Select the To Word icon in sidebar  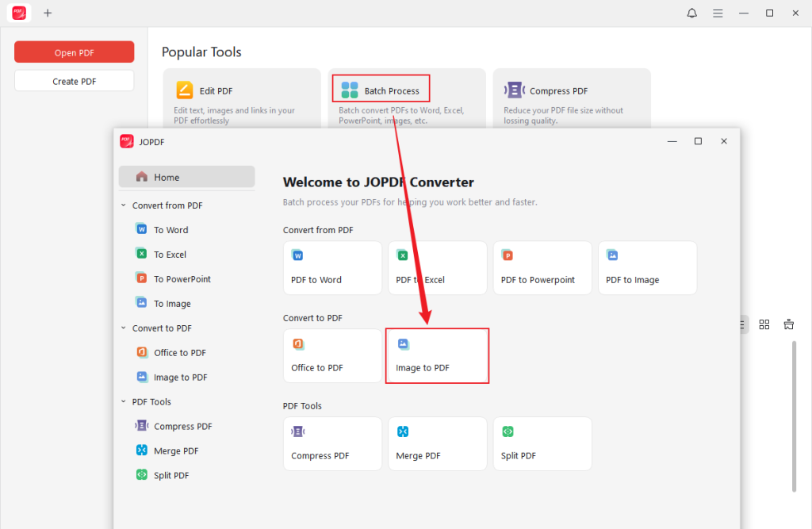(144, 229)
